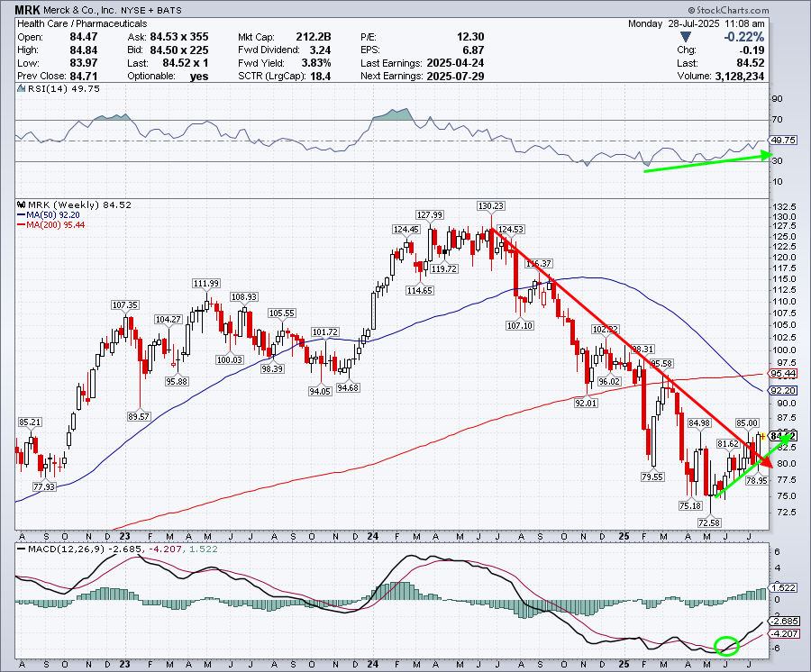
Task: Click the Chg value -0.19
Action: tap(753, 50)
